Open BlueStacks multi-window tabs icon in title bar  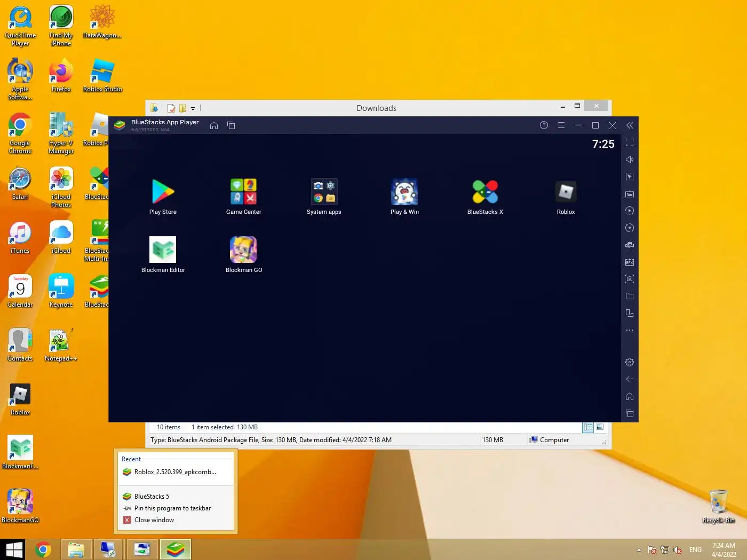pyautogui.click(x=231, y=125)
